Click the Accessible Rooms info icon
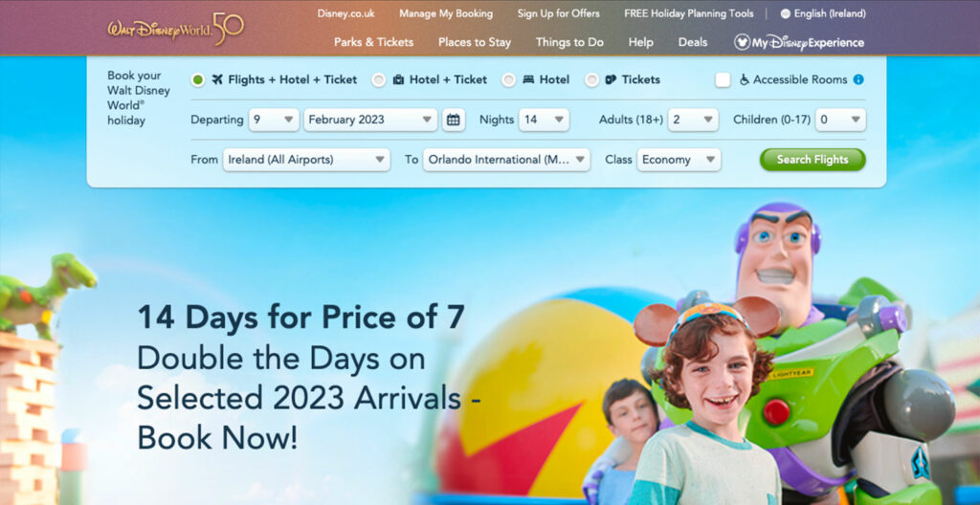This screenshot has width=980, height=505. click(x=858, y=79)
